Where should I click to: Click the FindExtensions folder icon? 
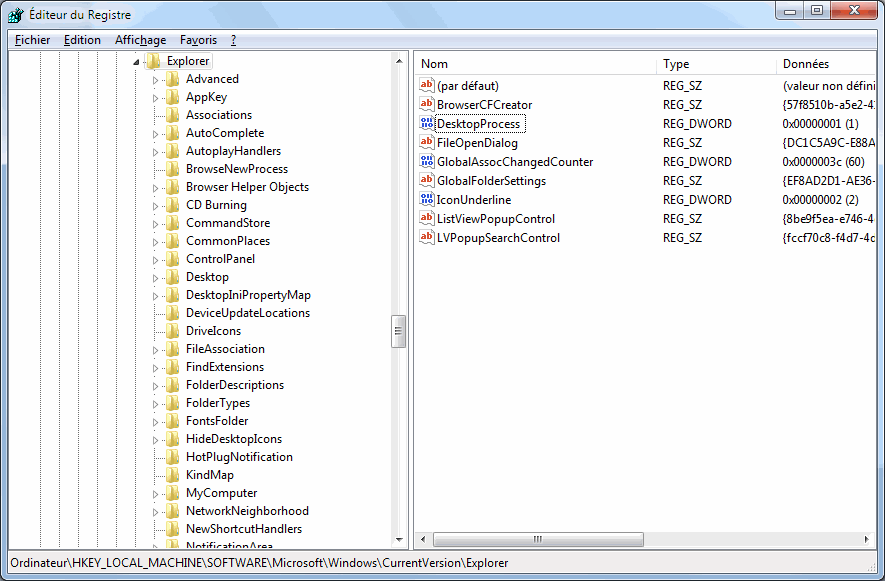point(173,367)
